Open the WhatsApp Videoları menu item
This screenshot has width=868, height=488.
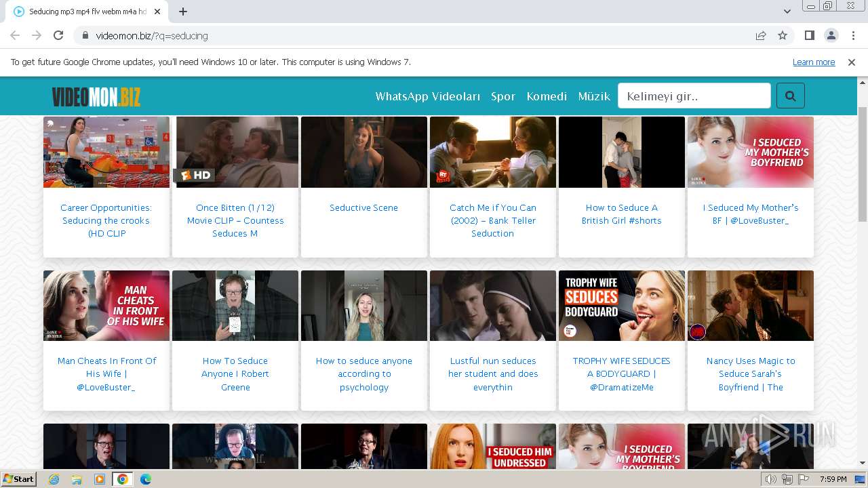[428, 96]
